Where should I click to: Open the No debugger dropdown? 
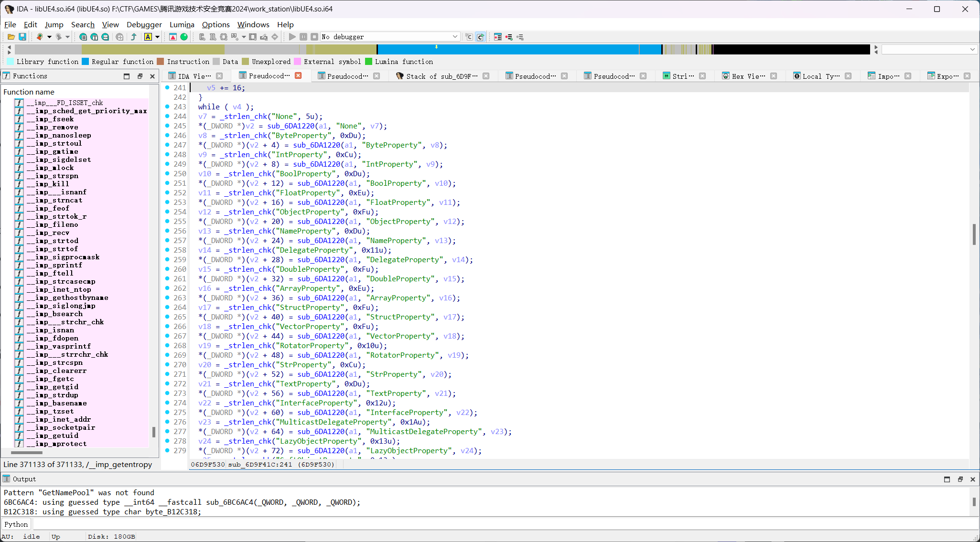tap(390, 37)
